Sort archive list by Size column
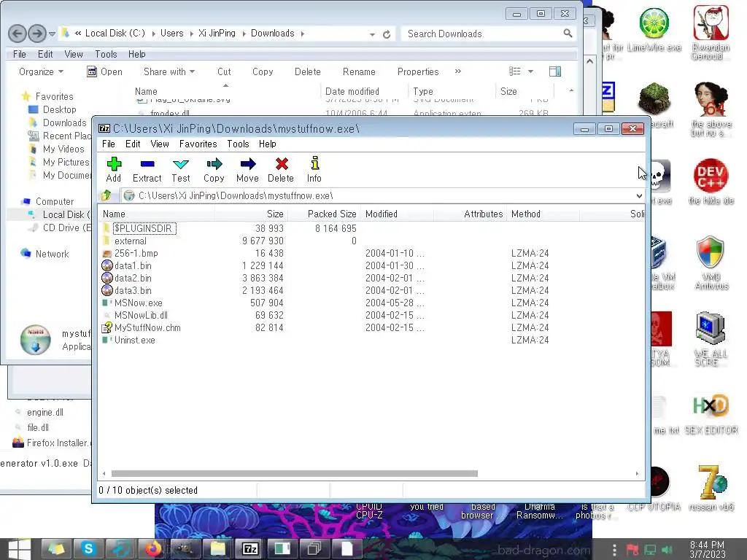747x560 pixels. 252,214
